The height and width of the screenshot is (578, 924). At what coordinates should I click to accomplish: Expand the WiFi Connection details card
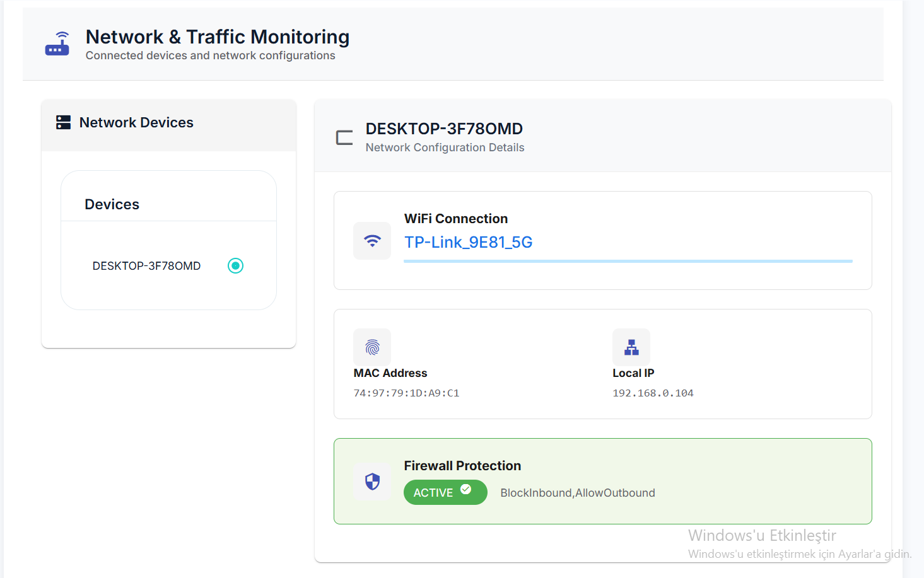tap(602, 240)
